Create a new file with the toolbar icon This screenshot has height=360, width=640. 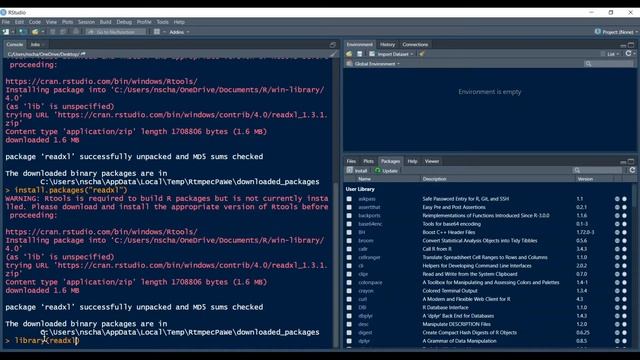pyautogui.click(x=6, y=32)
